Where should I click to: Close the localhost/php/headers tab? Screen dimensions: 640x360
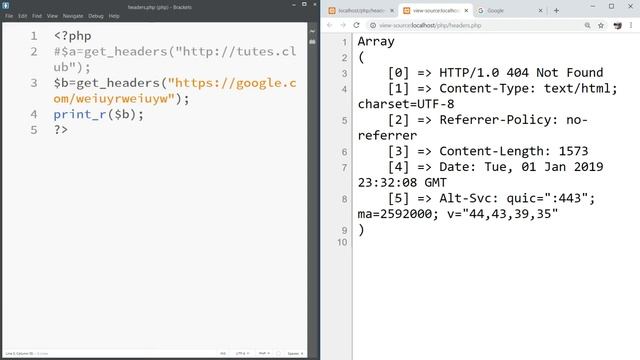coord(392,11)
